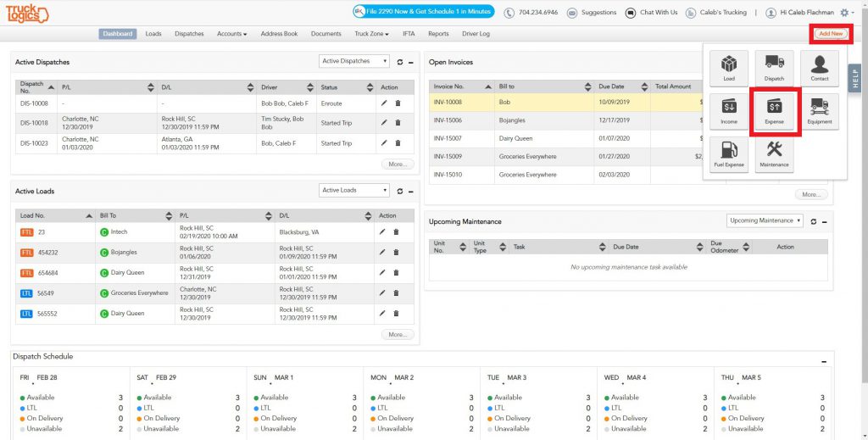Open the Maintenance tools tile

pos(774,154)
